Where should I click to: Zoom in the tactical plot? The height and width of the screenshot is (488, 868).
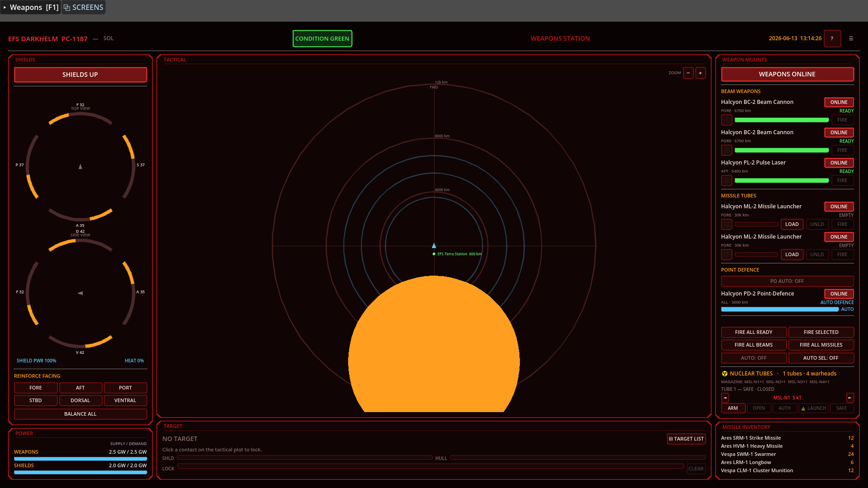[700, 73]
